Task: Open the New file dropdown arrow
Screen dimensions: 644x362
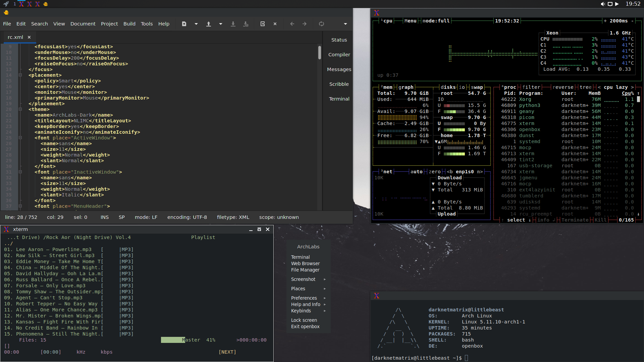Action: 196,24
